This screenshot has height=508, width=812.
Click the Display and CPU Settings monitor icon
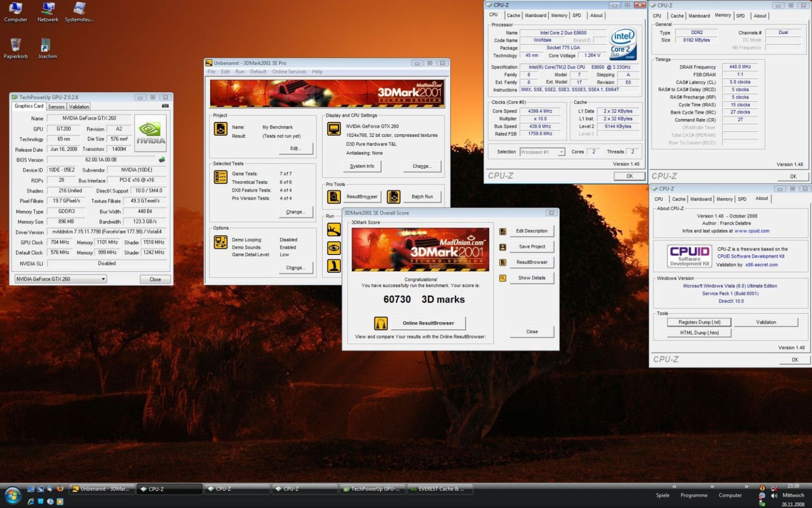click(334, 129)
